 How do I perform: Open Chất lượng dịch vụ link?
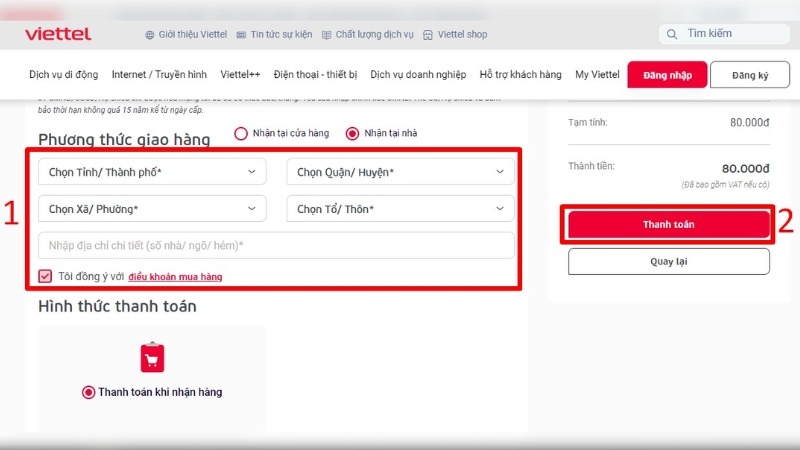tap(374, 34)
